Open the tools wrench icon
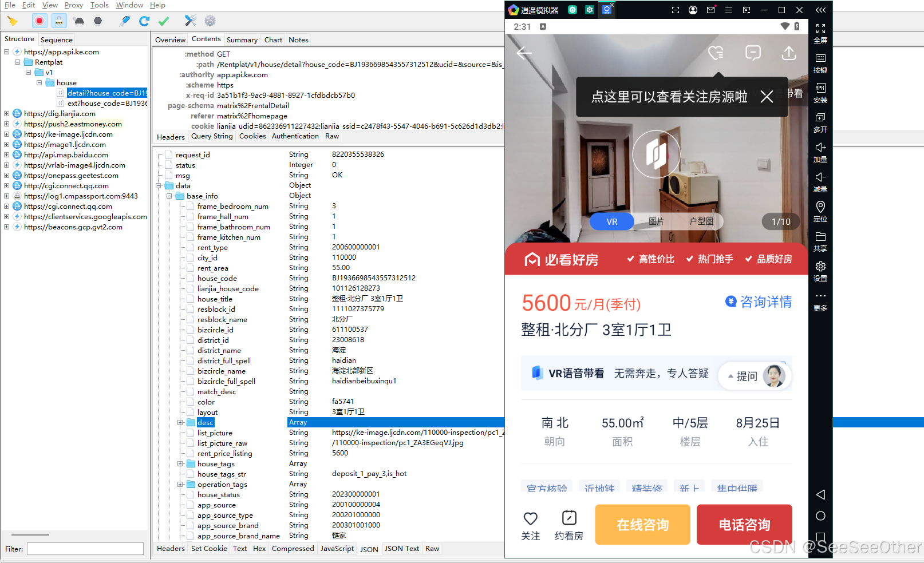924x563 pixels. point(191,21)
